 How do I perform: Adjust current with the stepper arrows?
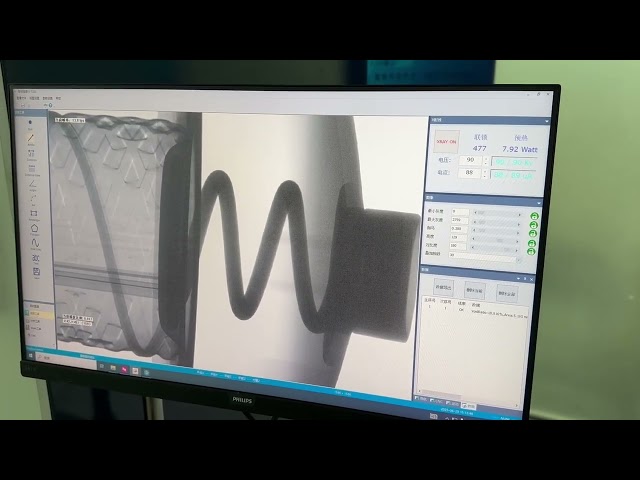click(484, 174)
